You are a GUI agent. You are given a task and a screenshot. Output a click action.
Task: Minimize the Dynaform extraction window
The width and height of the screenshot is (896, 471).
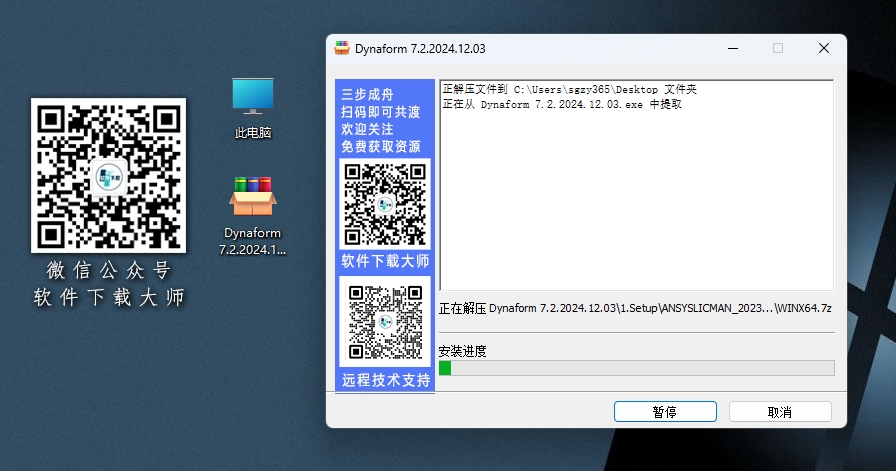click(733, 49)
